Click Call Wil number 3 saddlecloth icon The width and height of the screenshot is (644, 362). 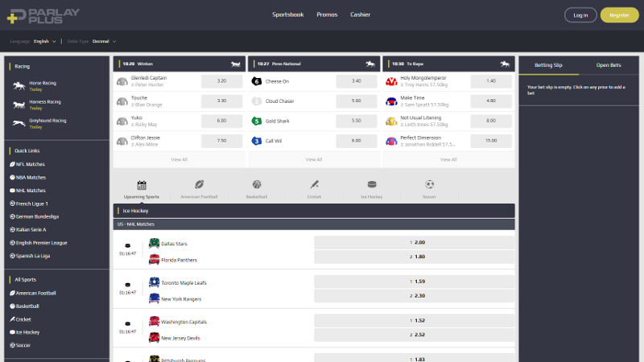(256, 141)
